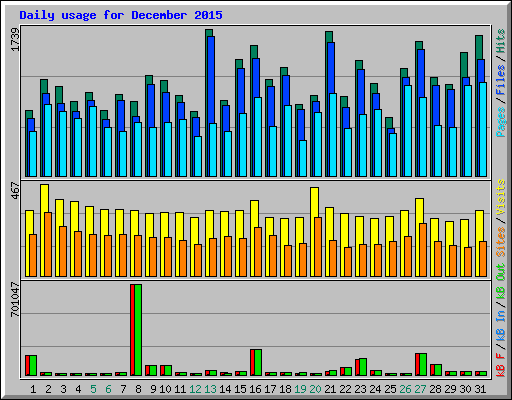Select day number '16' on the x-axis
Screen dimensions: 512x400
click(255, 389)
